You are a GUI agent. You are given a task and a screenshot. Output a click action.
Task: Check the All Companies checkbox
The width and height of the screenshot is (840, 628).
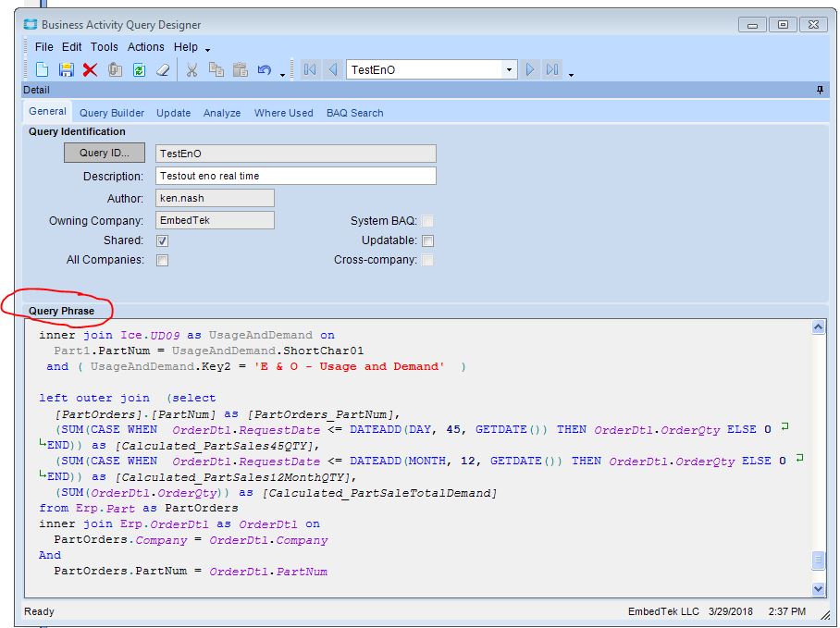tap(163, 260)
